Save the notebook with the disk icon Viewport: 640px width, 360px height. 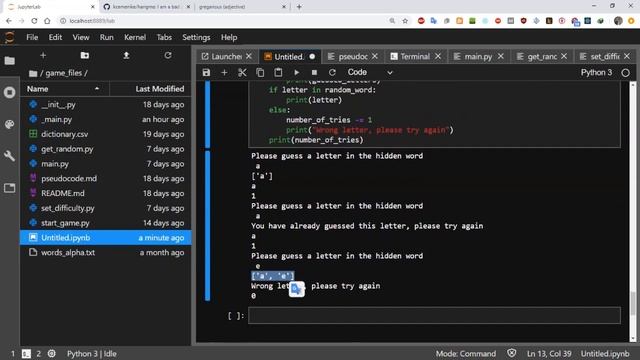(x=206, y=73)
